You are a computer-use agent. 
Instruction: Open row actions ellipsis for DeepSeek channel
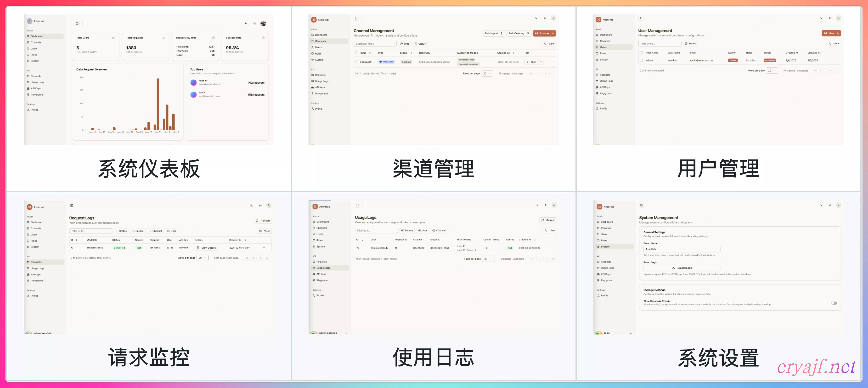[x=552, y=62]
